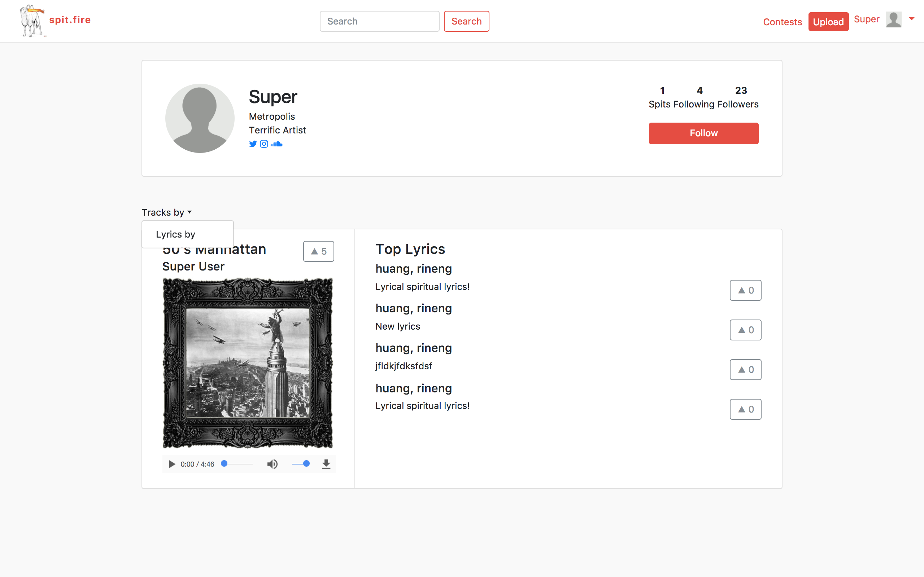
Task: Open the account dropdown caret
Action: [x=911, y=19]
